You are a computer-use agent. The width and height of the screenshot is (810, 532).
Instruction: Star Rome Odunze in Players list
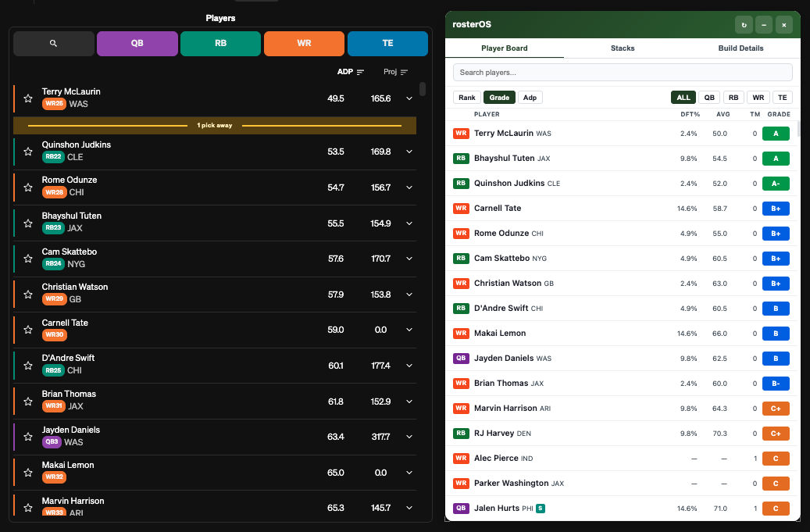tap(28, 187)
